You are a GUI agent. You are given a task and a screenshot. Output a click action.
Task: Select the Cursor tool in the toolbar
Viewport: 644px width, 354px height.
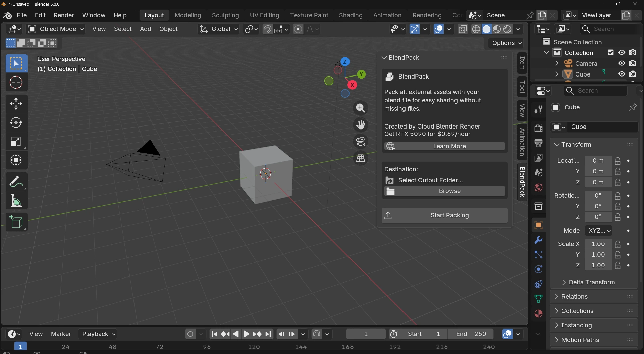pyautogui.click(x=16, y=83)
